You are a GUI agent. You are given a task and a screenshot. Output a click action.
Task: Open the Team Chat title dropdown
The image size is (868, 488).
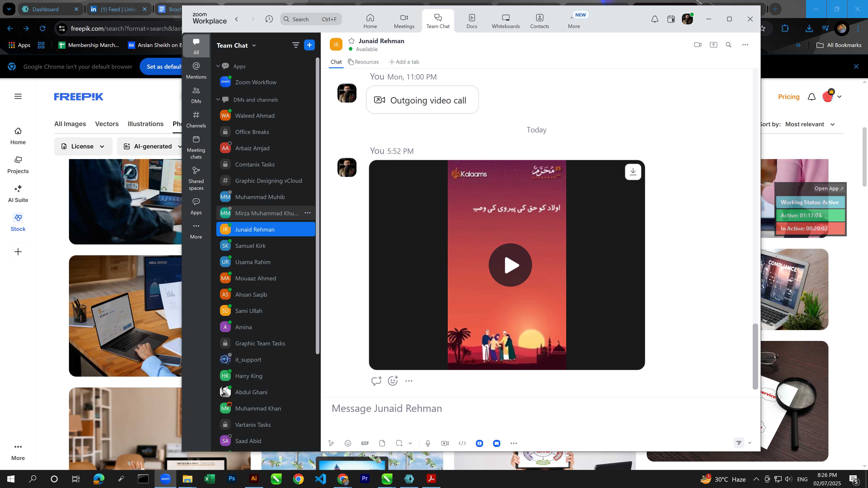254,45
